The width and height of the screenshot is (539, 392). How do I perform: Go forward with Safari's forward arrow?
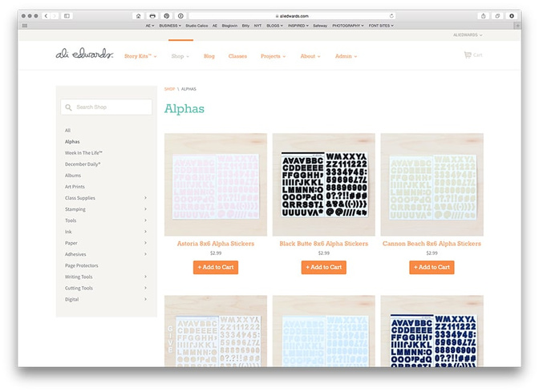click(55, 16)
